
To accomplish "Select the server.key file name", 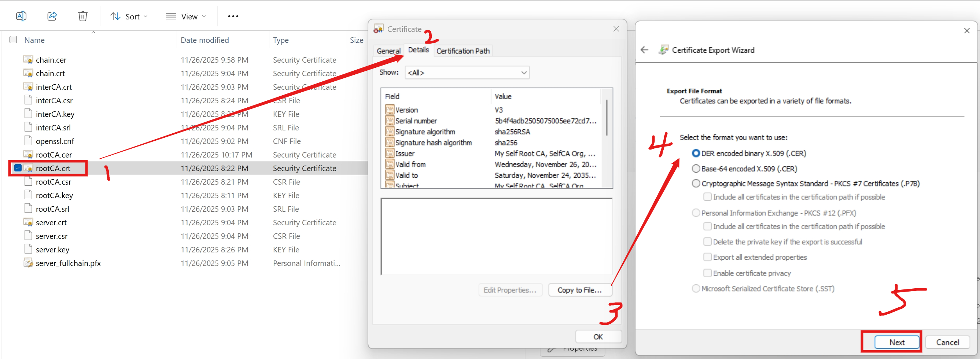I will [x=52, y=249].
